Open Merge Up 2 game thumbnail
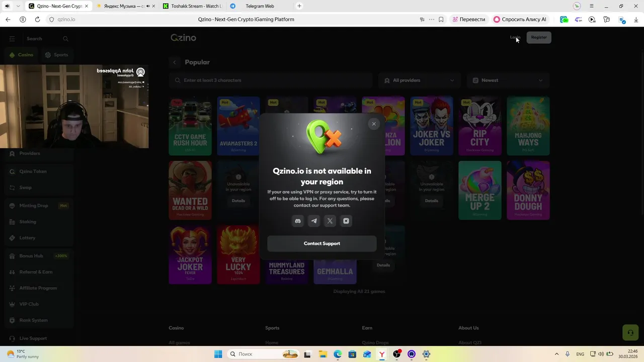644x362 pixels. click(x=480, y=190)
